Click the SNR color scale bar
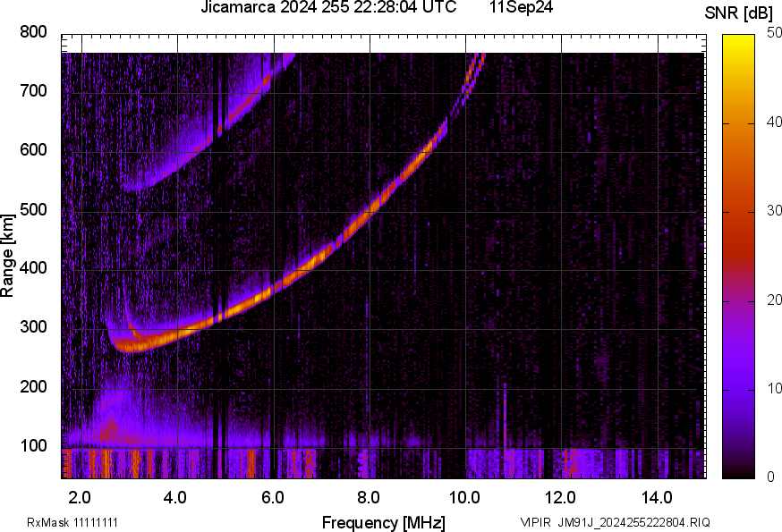782x532 pixels. (738, 257)
